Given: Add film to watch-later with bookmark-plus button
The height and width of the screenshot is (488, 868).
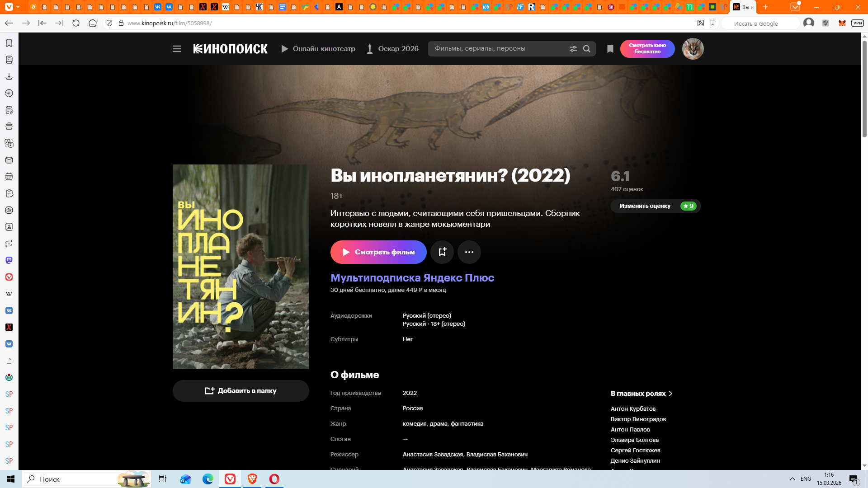Looking at the screenshot, I should coord(442,252).
